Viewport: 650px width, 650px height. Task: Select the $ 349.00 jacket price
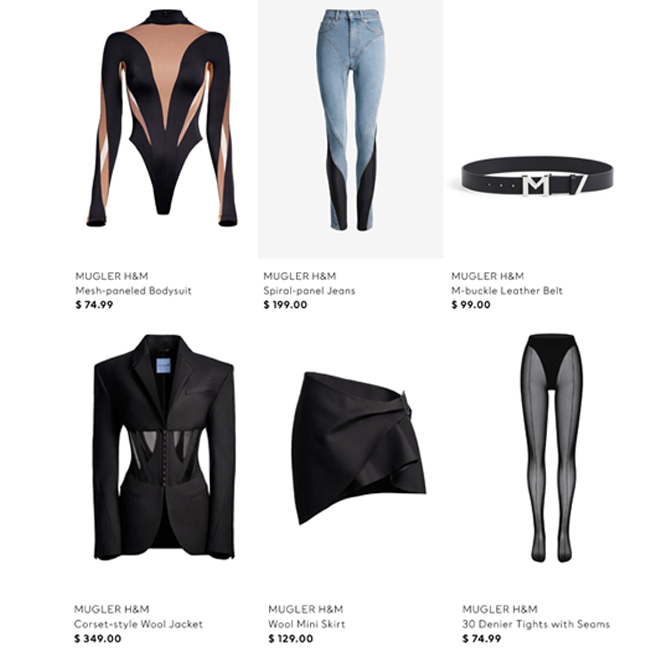click(x=97, y=638)
